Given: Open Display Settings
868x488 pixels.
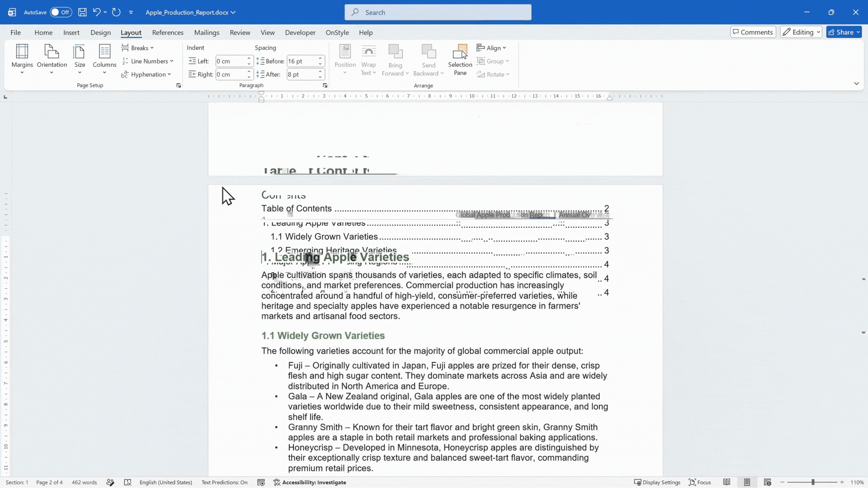Looking at the screenshot, I should click(x=657, y=482).
